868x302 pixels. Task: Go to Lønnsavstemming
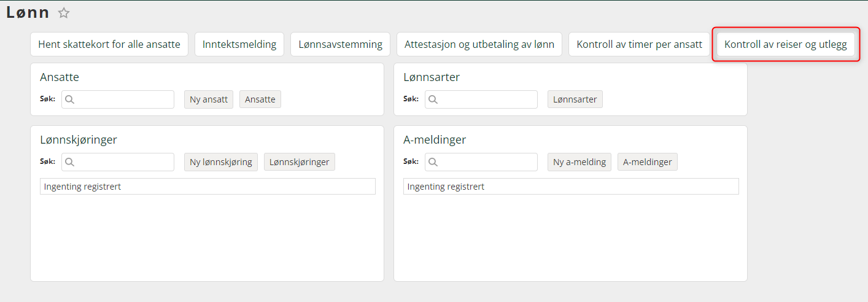(x=340, y=44)
